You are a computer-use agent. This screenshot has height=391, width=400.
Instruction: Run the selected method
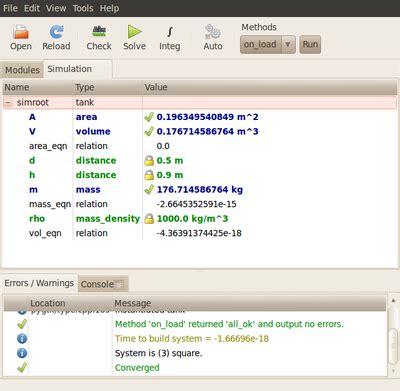click(310, 44)
